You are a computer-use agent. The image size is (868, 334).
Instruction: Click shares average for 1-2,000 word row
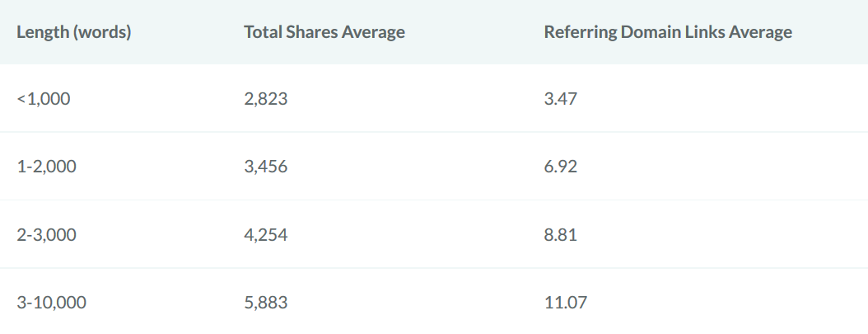[266, 167]
